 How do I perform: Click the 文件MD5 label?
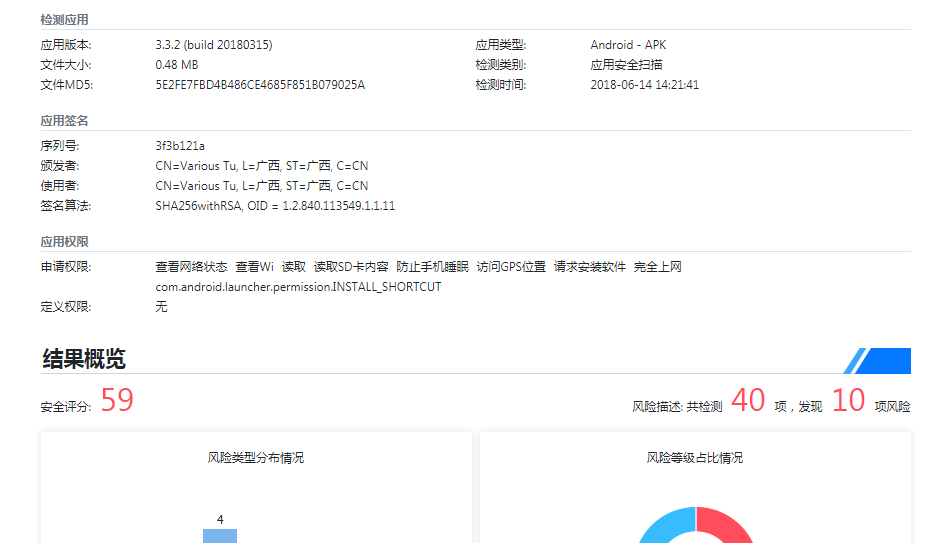66,85
